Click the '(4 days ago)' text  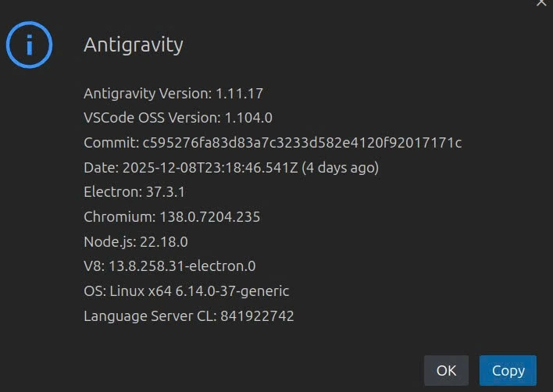[341, 167]
